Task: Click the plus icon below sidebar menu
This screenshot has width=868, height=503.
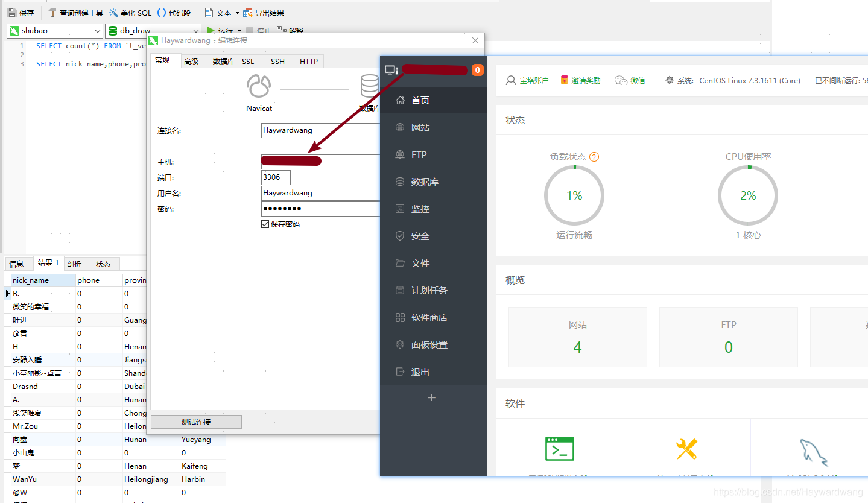Action: coord(431,397)
